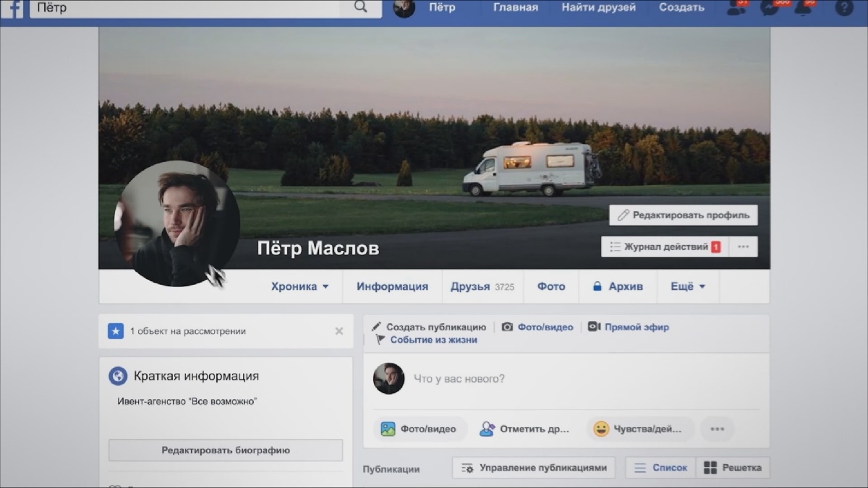Click the Facebook logo icon
This screenshot has height=488, width=868.
pos(14,8)
